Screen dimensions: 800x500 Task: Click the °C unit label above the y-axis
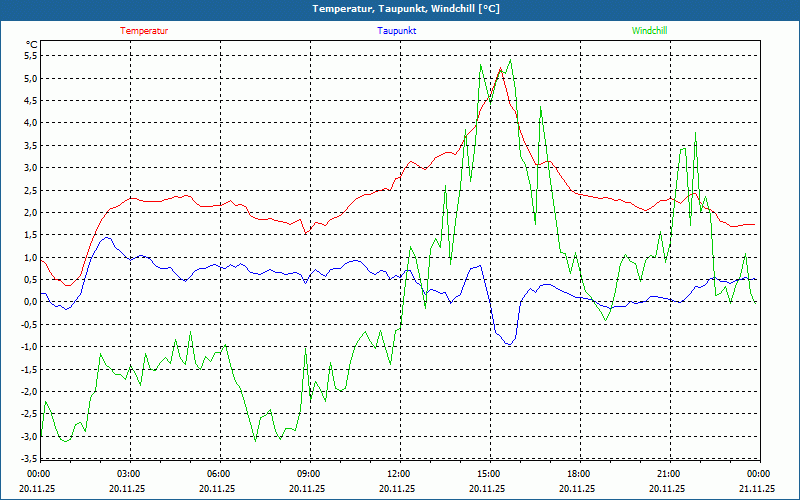point(32,44)
